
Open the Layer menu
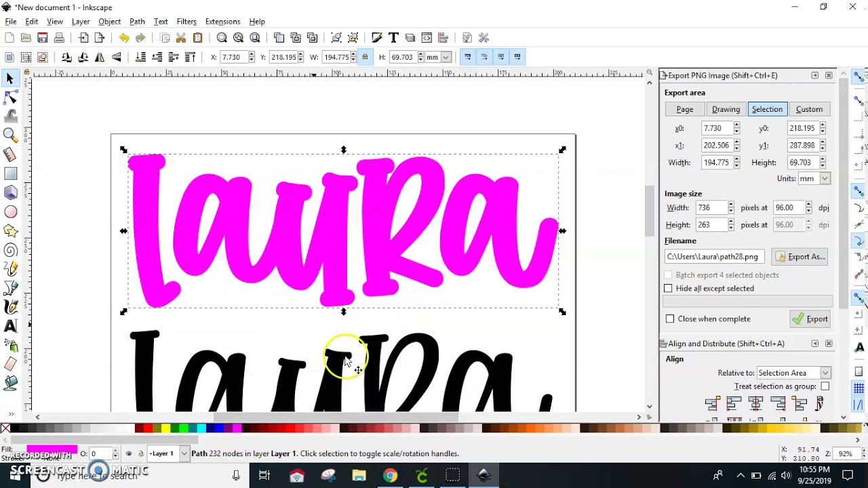(81, 22)
